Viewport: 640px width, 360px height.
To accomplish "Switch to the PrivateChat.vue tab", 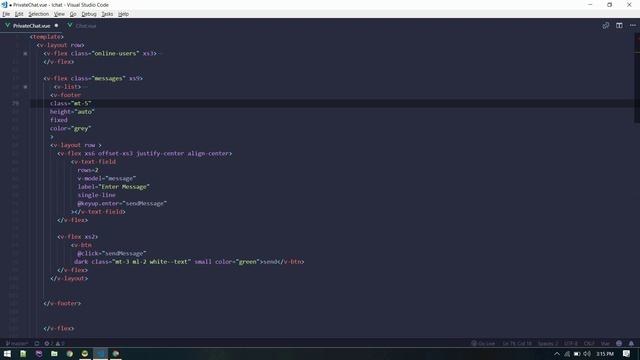I will 31,26.
